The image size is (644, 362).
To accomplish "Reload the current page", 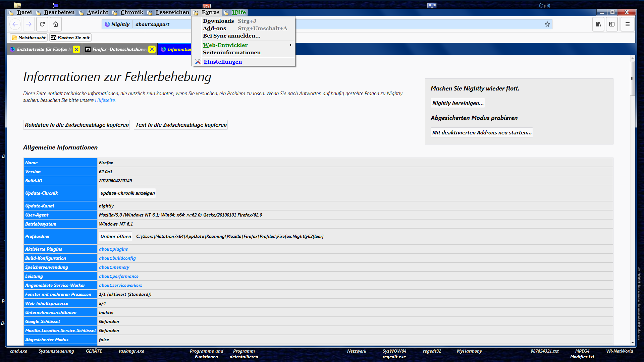I will 42,24.
